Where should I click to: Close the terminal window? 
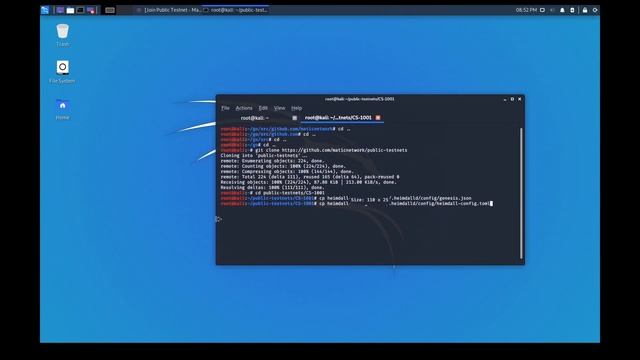(520, 99)
